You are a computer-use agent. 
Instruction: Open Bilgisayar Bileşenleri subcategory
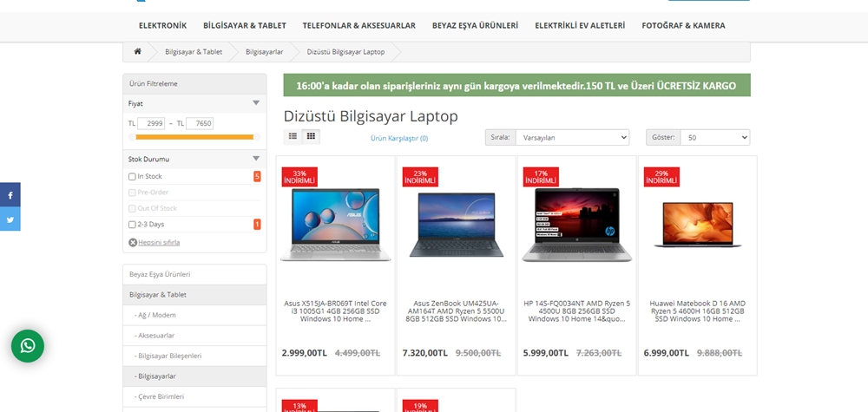[194, 356]
